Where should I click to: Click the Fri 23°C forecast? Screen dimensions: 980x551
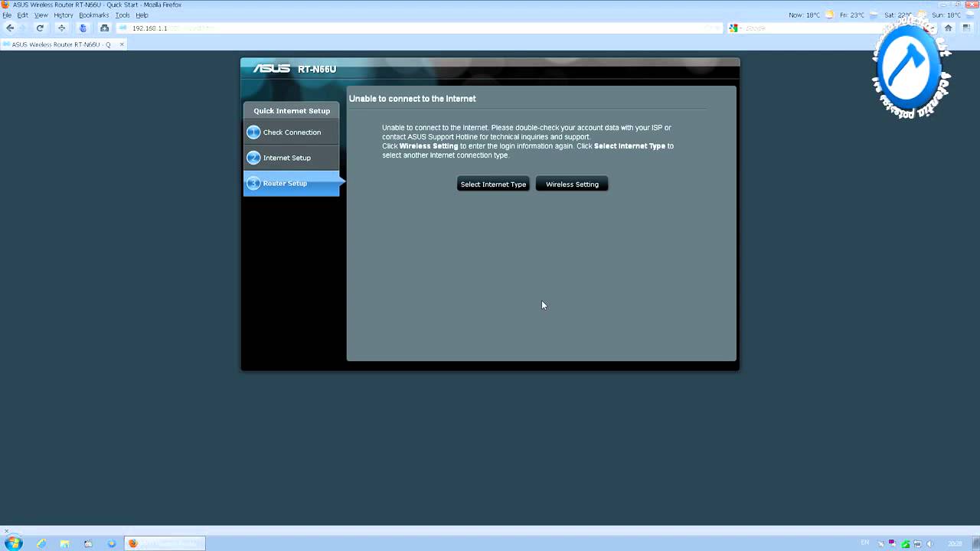click(852, 15)
